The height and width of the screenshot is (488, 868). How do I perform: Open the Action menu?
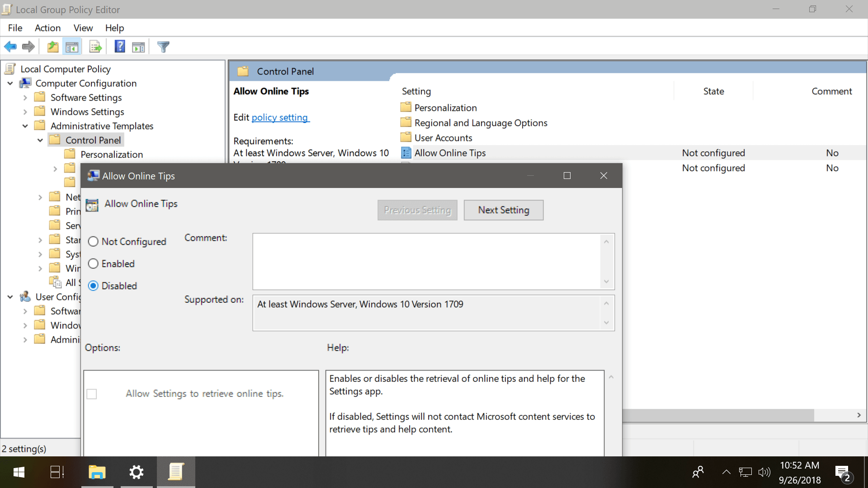[x=47, y=28]
